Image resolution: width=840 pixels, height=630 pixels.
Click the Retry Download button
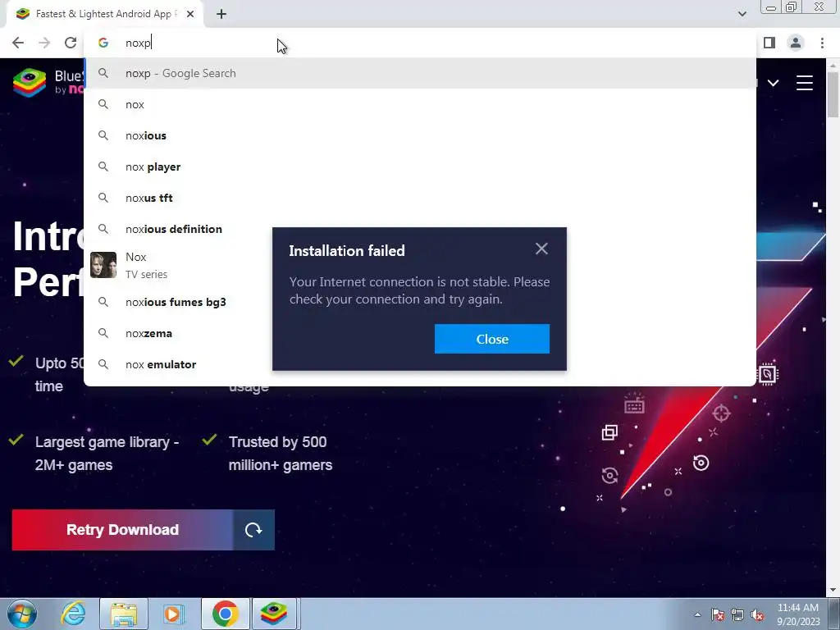pyautogui.click(x=123, y=530)
